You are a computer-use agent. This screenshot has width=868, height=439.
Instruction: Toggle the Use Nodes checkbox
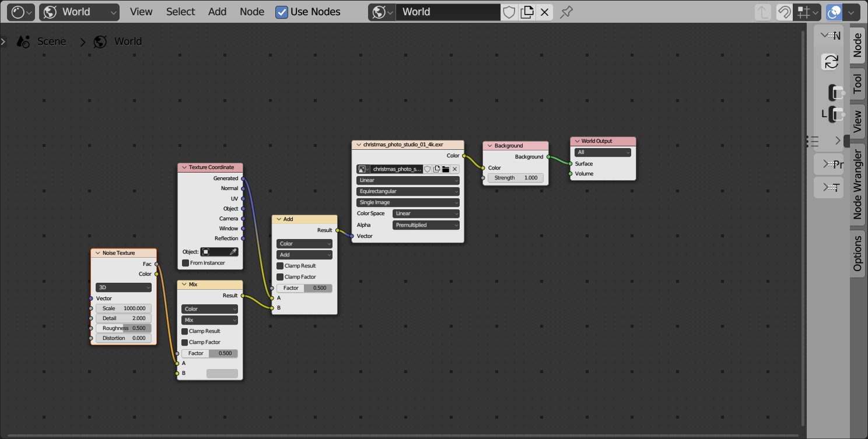click(282, 12)
